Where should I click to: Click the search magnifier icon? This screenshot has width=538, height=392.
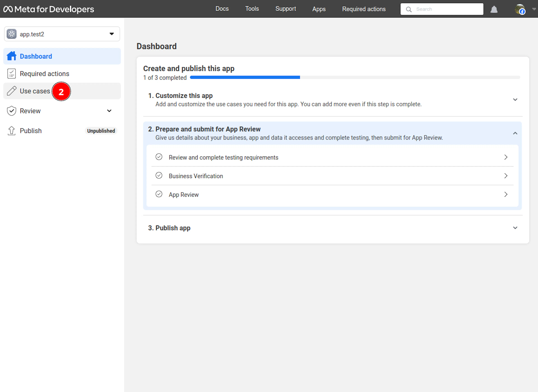click(x=409, y=9)
